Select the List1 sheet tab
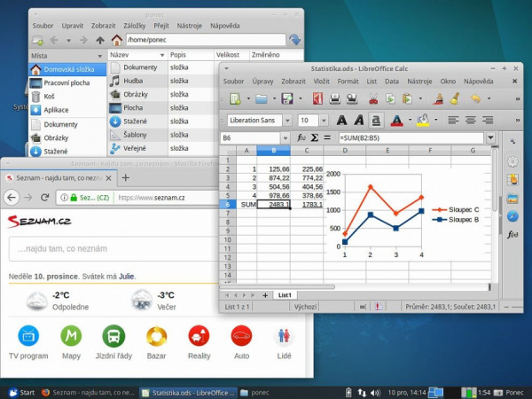Screen dimensions: 532x399 pos(285,295)
